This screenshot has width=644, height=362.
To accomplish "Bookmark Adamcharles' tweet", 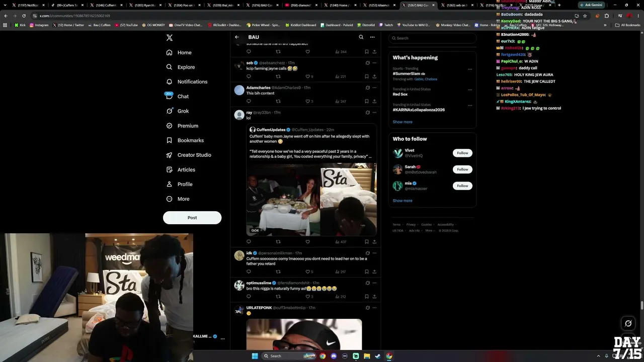I will click(367, 101).
